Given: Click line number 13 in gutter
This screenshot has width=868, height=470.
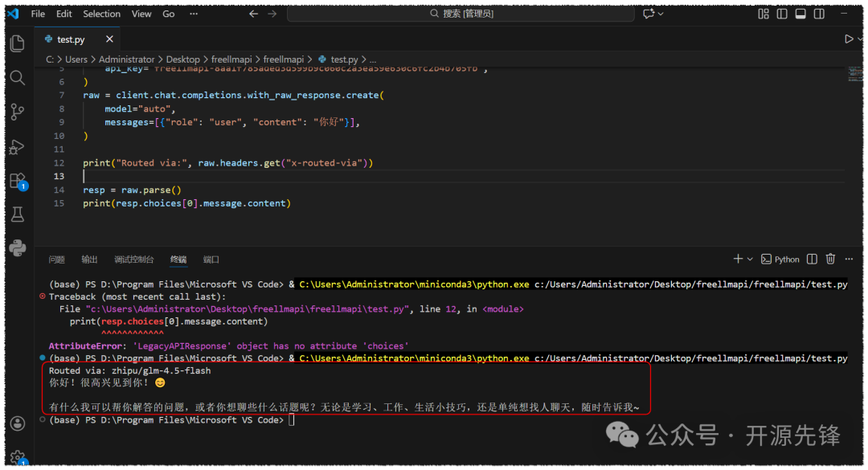Looking at the screenshot, I should [59, 176].
